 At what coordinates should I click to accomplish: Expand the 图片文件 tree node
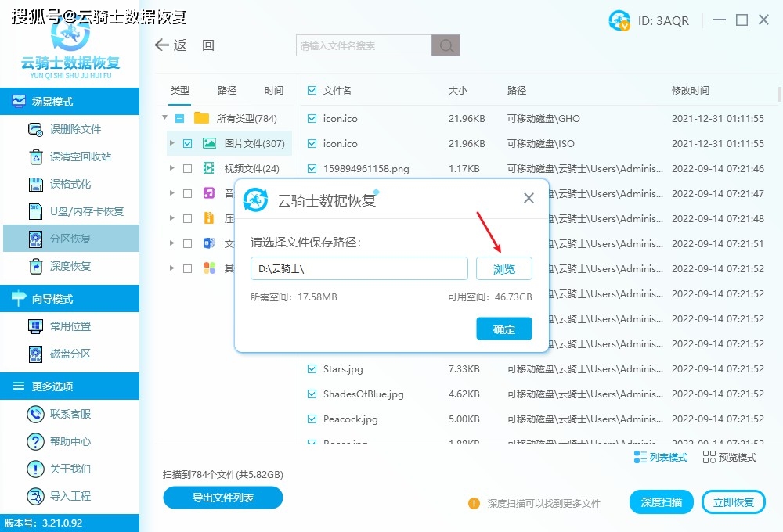click(x=172, y=144)
